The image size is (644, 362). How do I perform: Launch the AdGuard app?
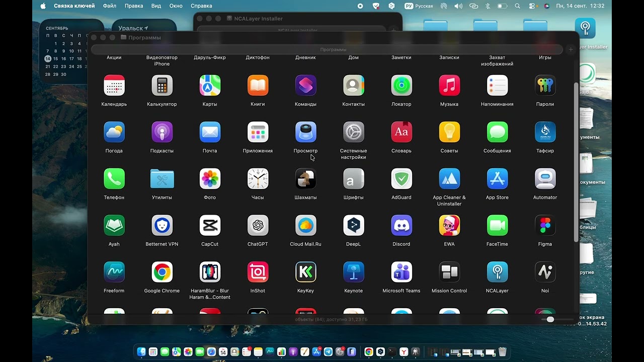click(x=401, y=179)
